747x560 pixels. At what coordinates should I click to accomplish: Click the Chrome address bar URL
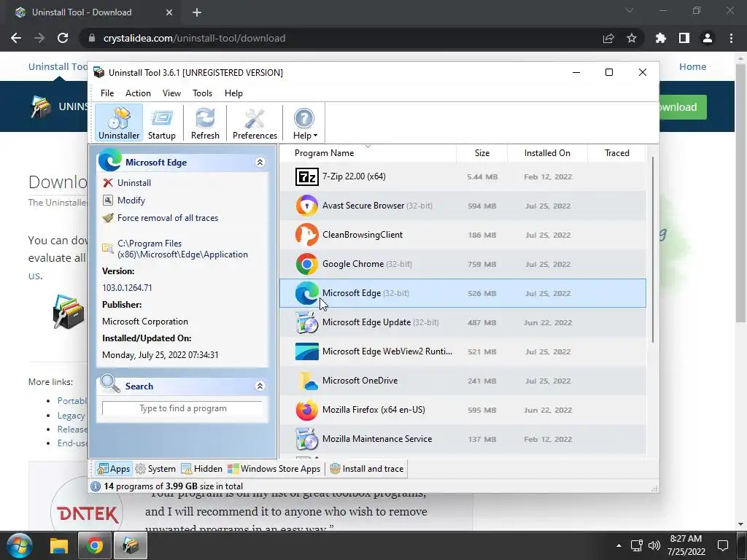tap(194, 38)
